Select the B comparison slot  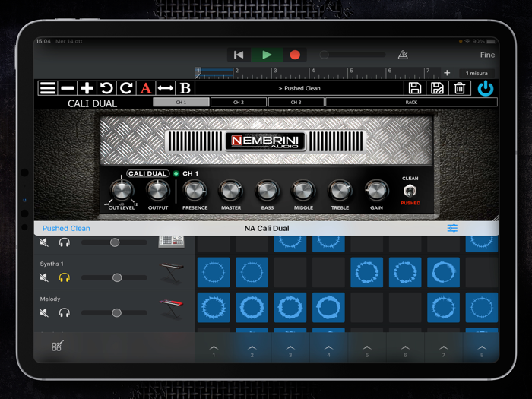point(185,88)
